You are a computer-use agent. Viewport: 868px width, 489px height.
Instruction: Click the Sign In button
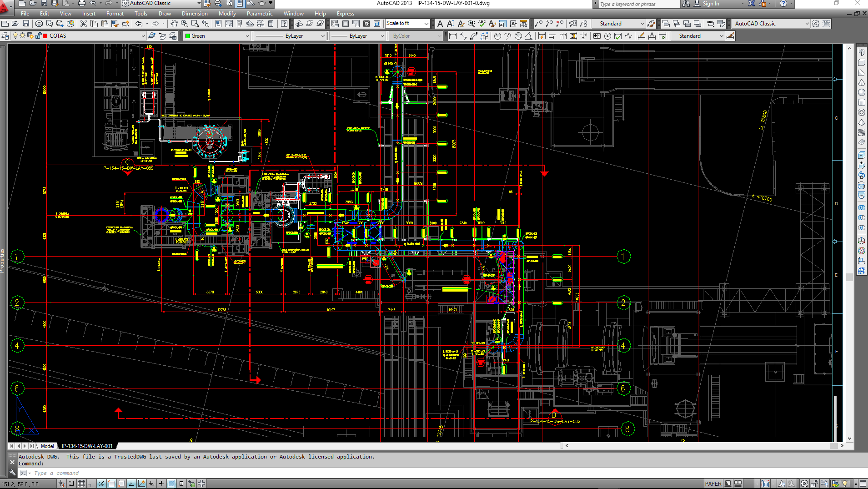(x=711, y=4)
